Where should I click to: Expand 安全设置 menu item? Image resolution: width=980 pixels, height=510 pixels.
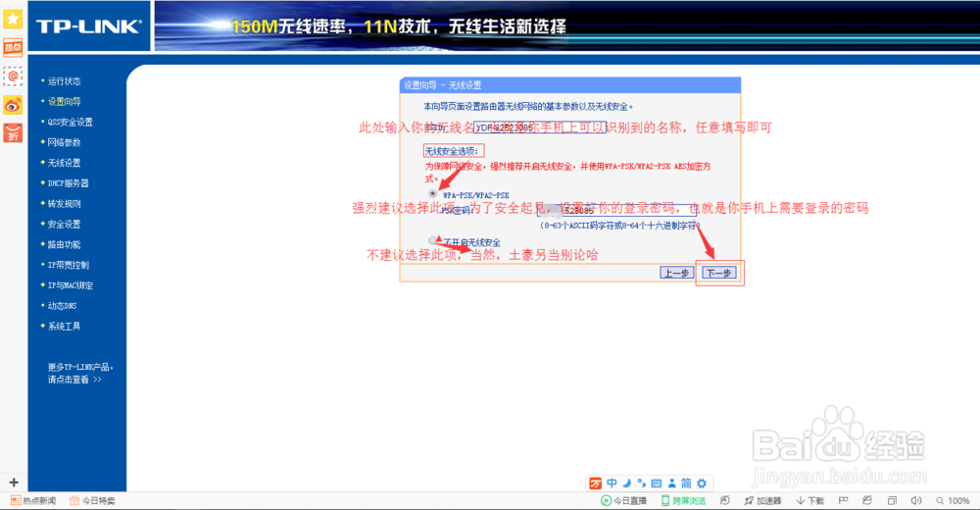click(64, 224)
